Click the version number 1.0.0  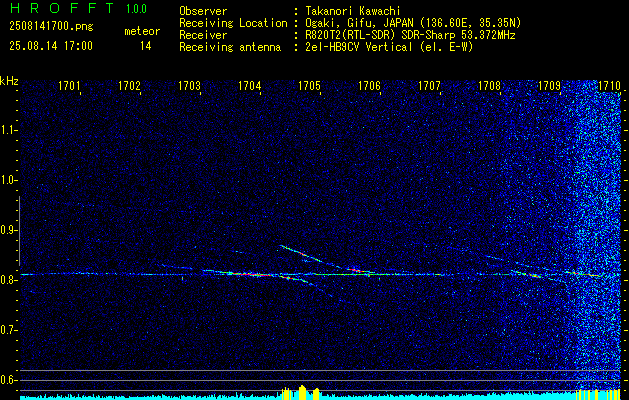point(136,9)
